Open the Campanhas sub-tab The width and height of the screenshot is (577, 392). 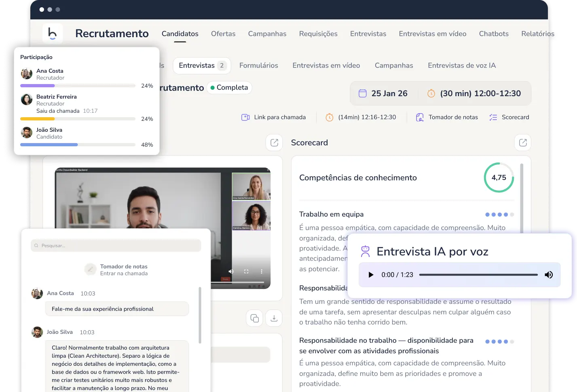(x=394, y=65)
